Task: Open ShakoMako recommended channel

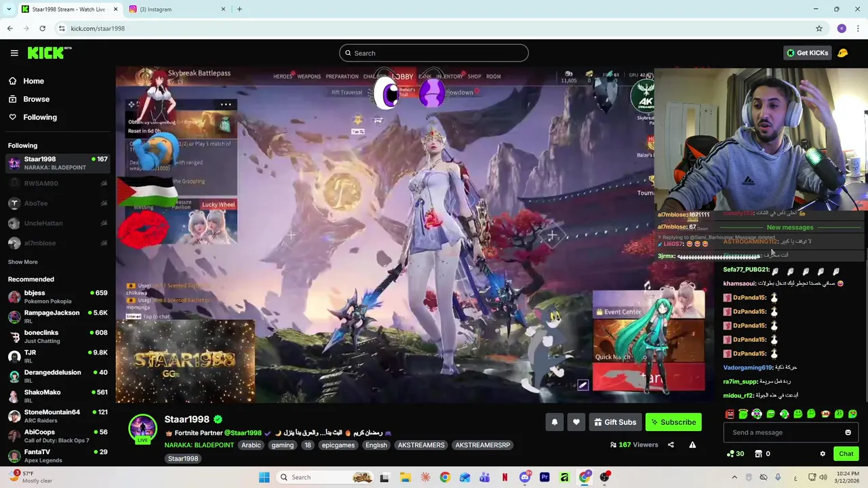Action: (58, 396)
